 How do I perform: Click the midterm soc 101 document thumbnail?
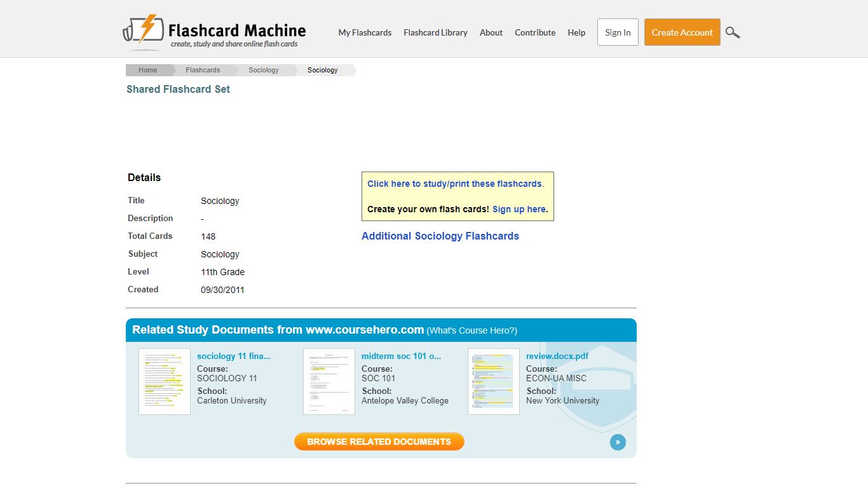point(329,381)
